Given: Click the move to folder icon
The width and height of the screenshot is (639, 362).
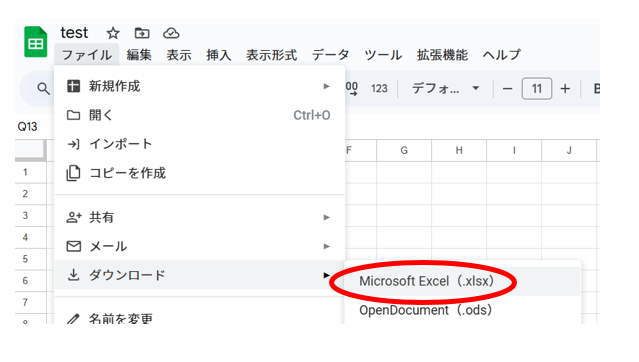Looking at the screenshot, I should coord(142,33).
